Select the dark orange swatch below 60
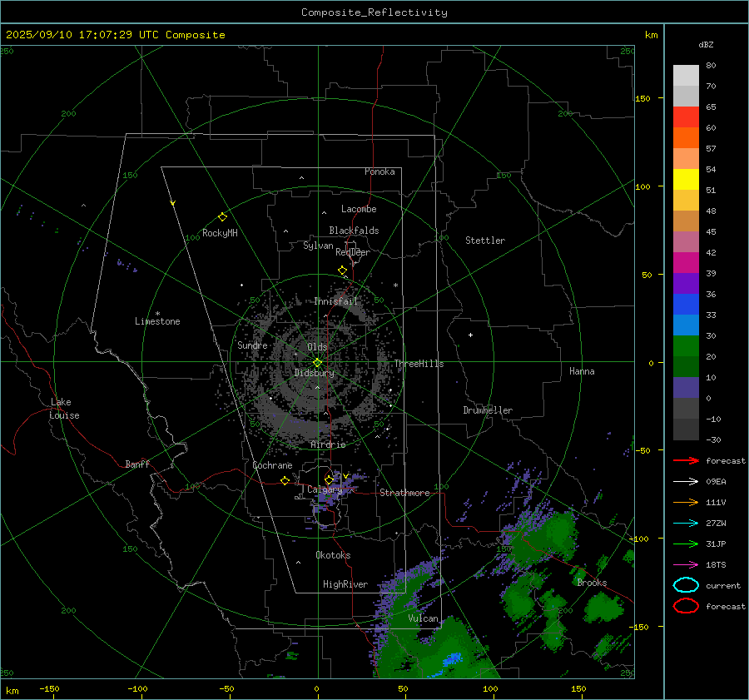 pos(686,138)
